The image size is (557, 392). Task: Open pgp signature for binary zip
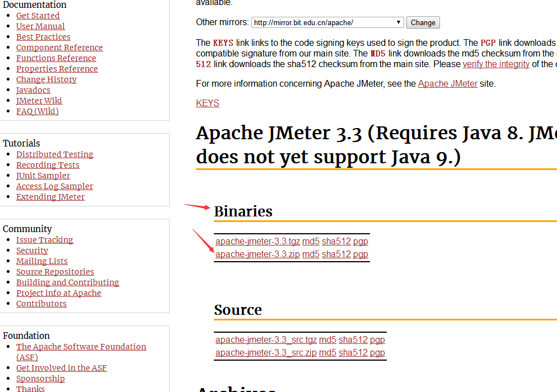361,254
